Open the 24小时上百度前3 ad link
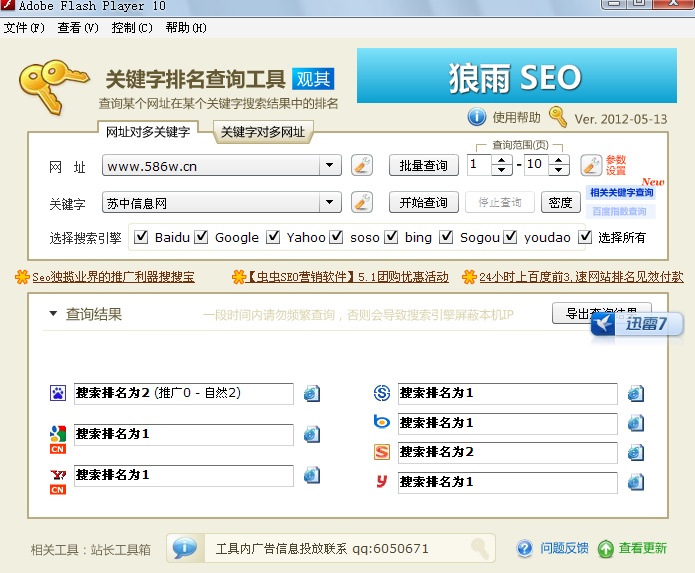Viewport: 695px width, 573px height. tap(581, 277)
